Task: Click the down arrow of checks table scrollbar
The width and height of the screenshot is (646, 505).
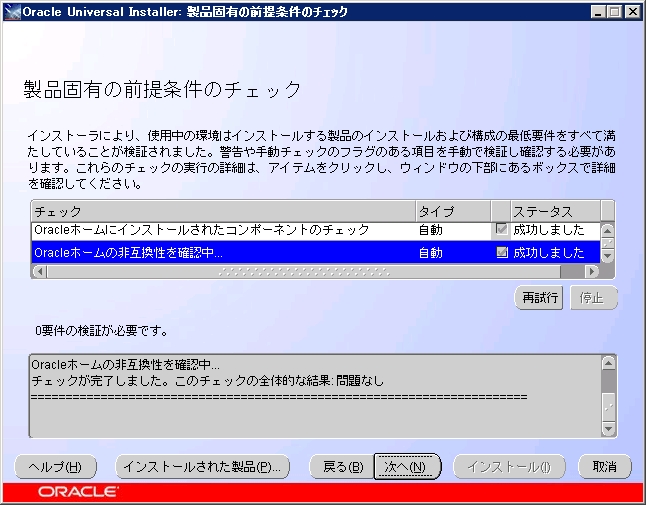Action: click(607, 256)
